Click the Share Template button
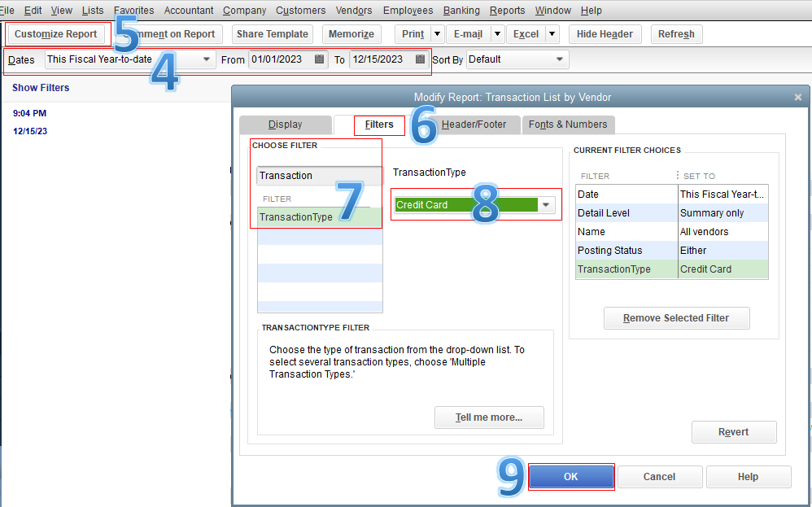This screenshot has width=812, height=507. [273, 34]
